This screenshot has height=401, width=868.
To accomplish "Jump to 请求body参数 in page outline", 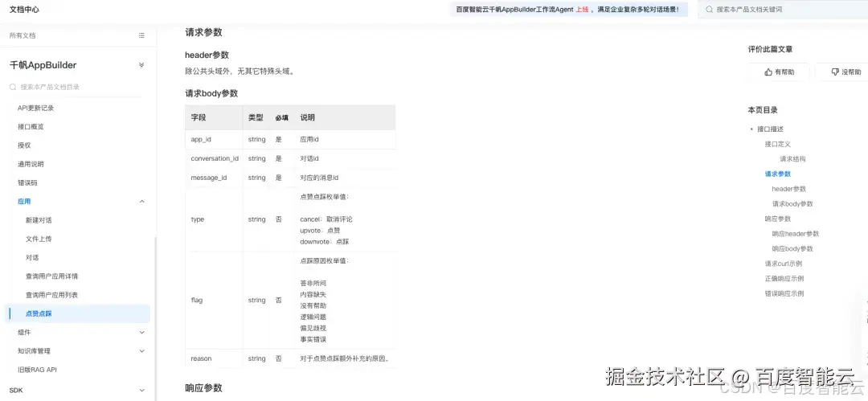I will (x=792, y=204).
